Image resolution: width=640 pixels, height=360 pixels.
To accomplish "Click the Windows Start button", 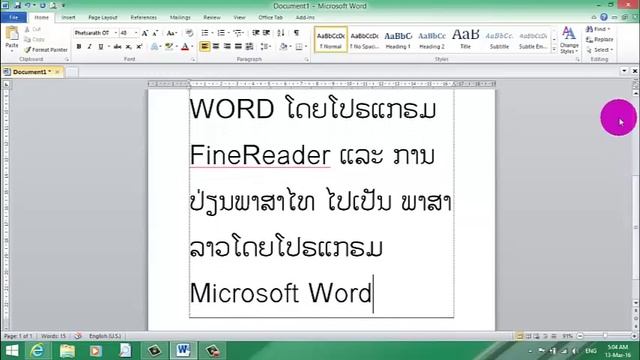I will pyautogui.click(x=12, y=351).
